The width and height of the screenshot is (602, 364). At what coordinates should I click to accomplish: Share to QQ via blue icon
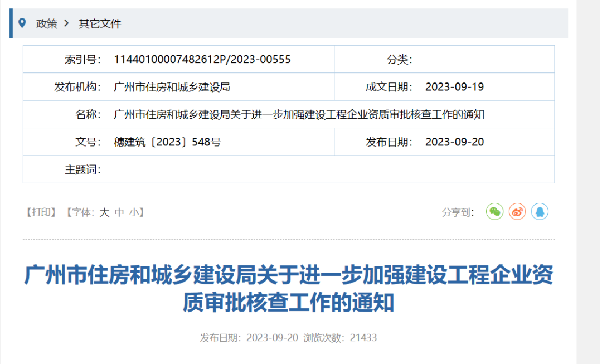(x=540, y=212)
